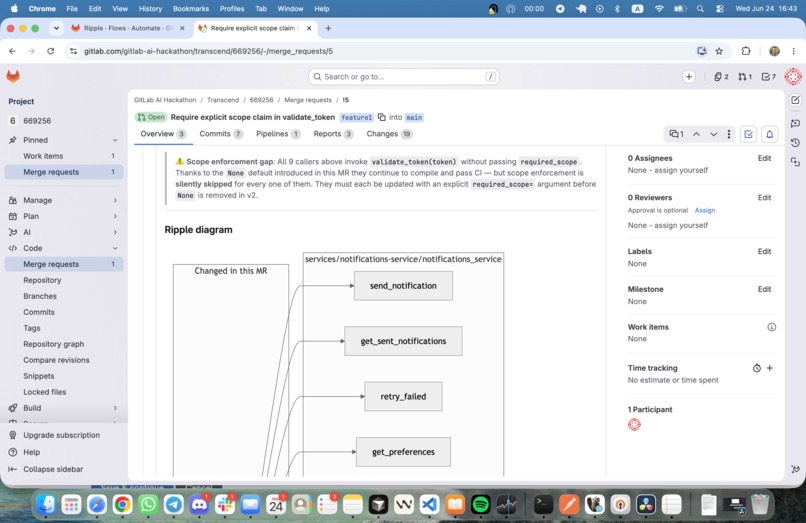Click the create new plus button
806x523 pixels.
point(689,77)
